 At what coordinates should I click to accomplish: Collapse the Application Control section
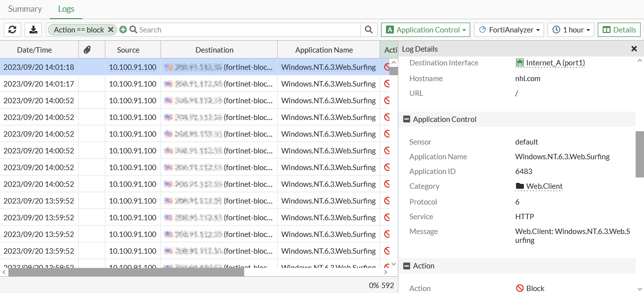pyautogui.click(x=406, y=119)
